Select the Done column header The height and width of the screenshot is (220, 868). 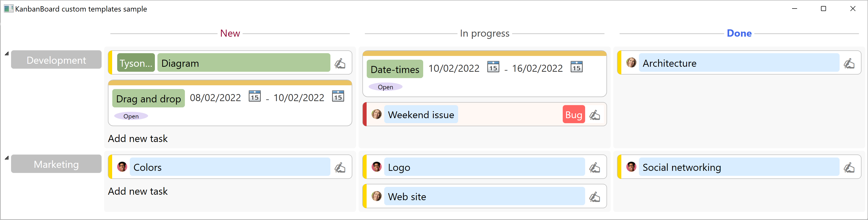point(739,33)
